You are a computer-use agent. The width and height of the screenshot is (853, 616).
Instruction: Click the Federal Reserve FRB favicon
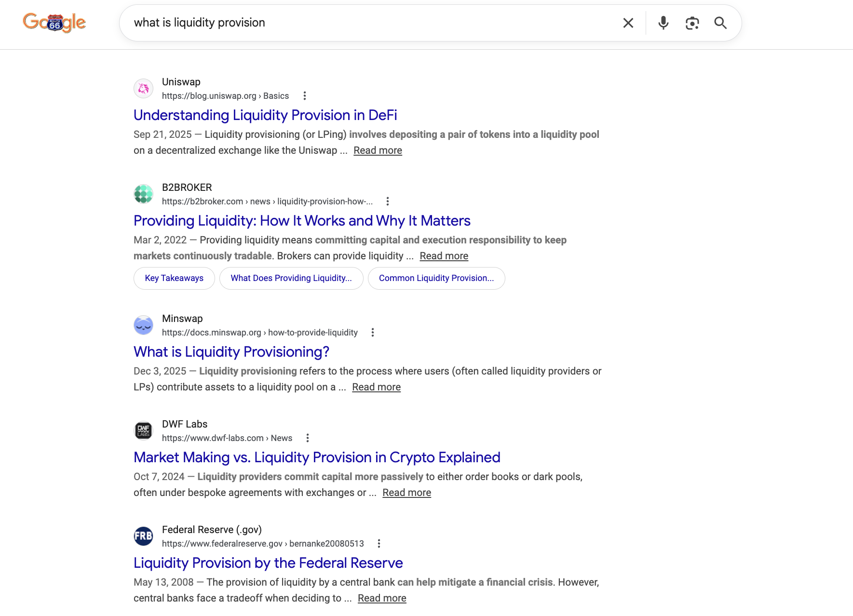(x=143, y=536)
